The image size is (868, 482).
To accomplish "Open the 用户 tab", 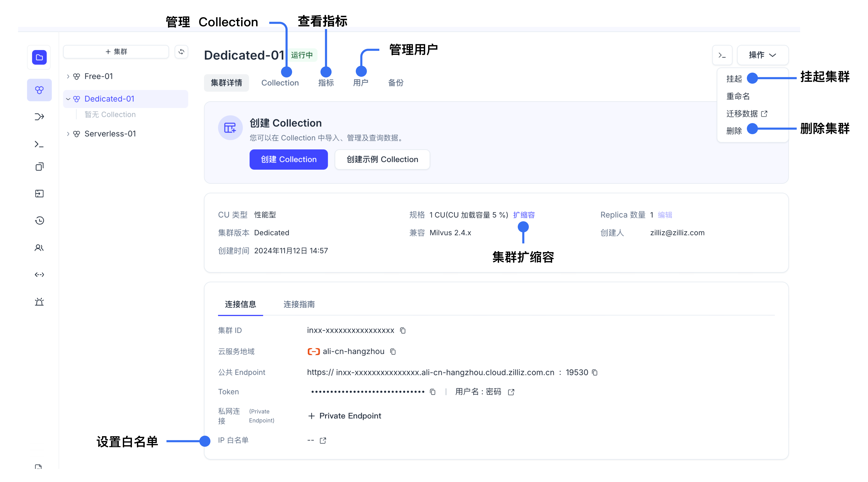I will click(x=361, y=83).
